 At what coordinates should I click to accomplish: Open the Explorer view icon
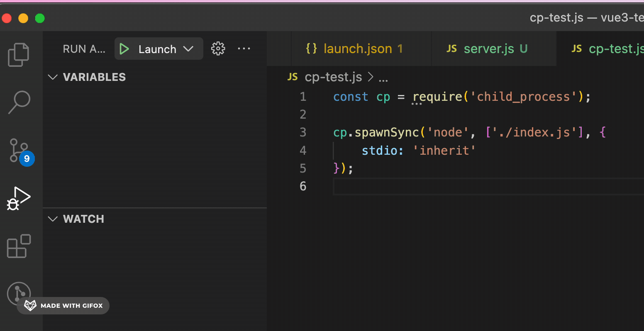[x=19, y=55]
